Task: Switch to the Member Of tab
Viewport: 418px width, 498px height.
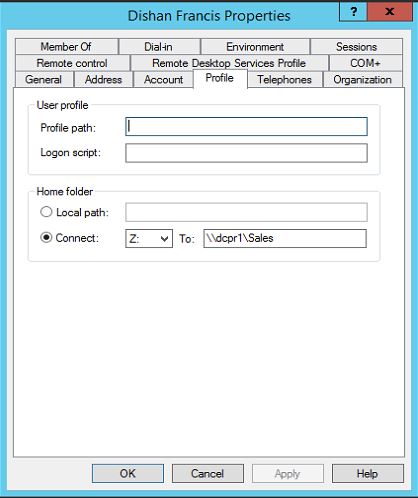Action: coord(66,47)
